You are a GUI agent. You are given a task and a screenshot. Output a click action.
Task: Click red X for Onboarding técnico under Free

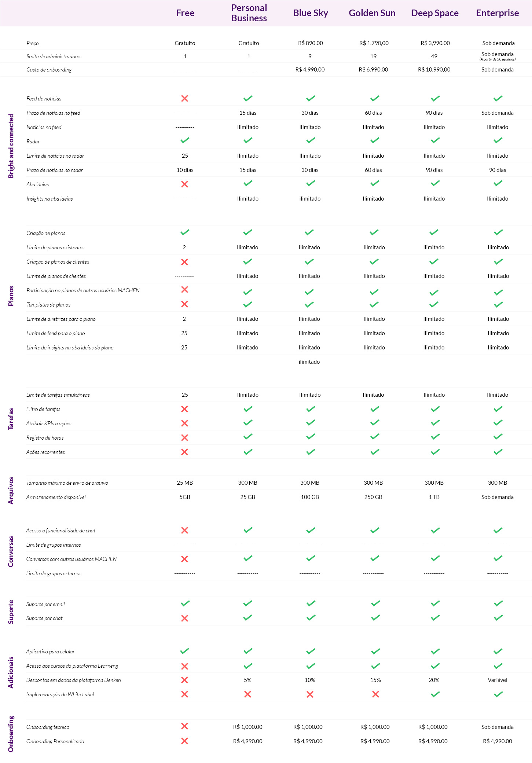(185, 726)
